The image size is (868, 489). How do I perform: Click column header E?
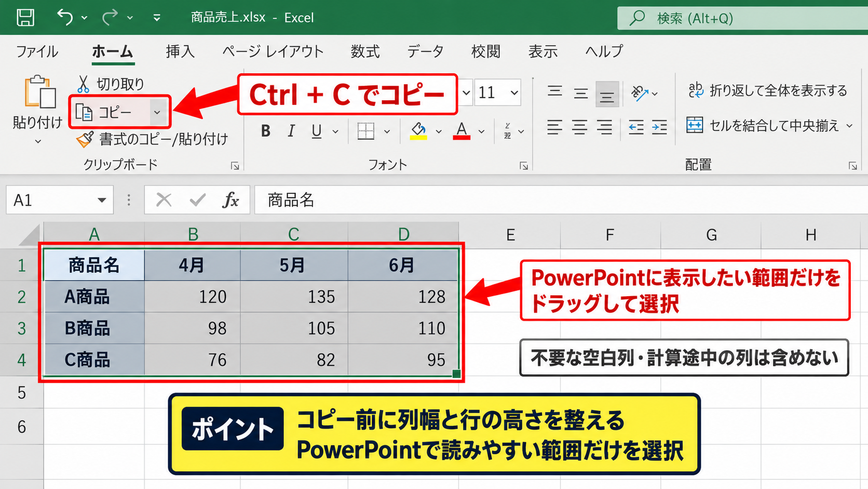click(510, 235)
